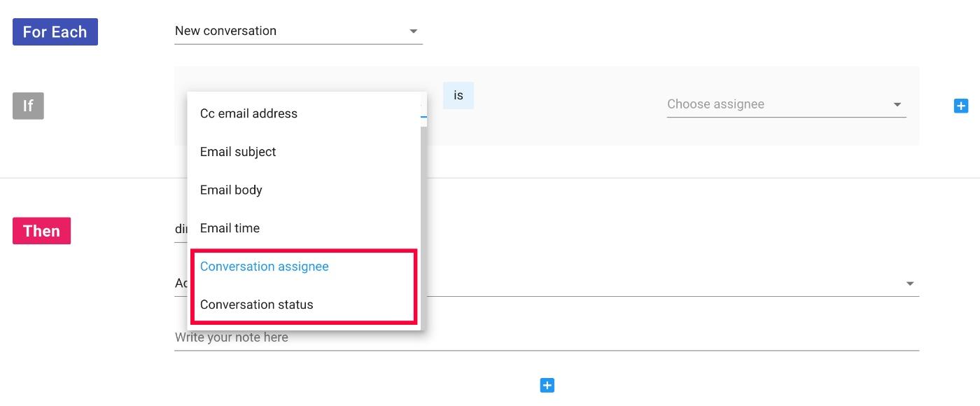Click the dropdown arrow beside New conversation

pos(413,31)
